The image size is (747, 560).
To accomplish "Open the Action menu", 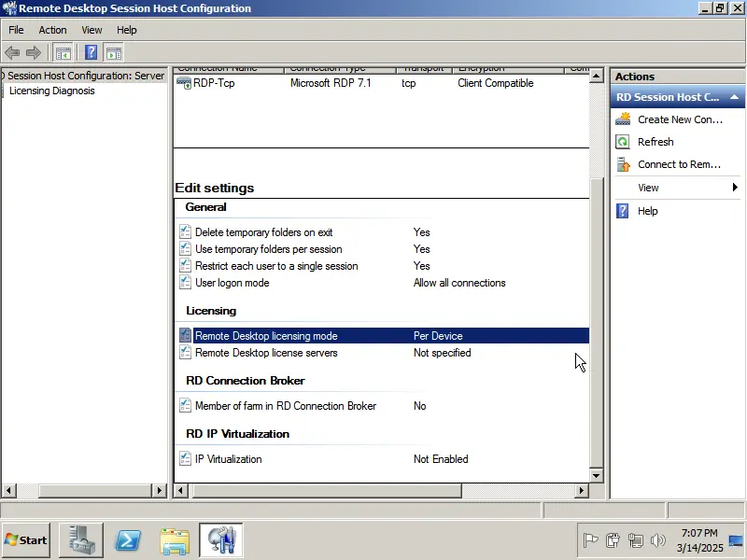I will point(52,30).
